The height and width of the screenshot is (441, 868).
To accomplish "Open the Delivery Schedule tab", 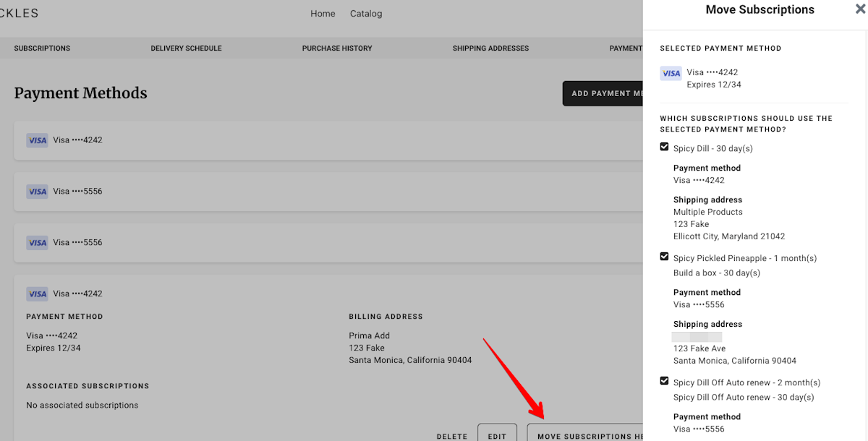I will pos(186,48).
